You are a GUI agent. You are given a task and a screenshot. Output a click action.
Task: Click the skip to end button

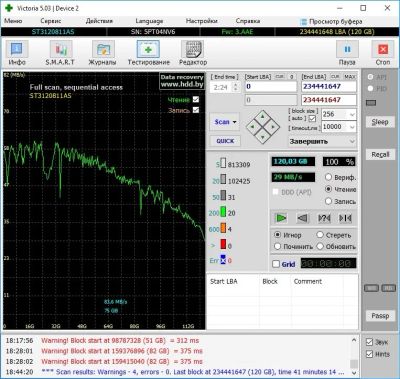(345, 218)
